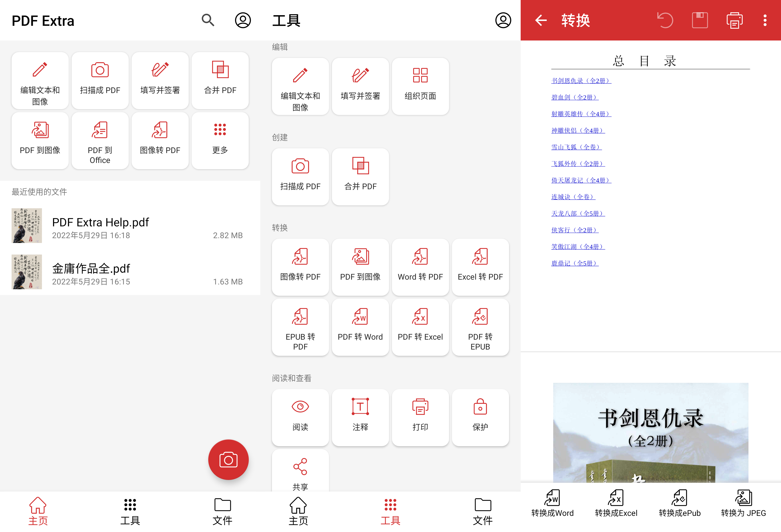Open the PDF 转 Excel tool
This screenshot has width=781, height=532.
pyautogui.click(x=420, y=327)
